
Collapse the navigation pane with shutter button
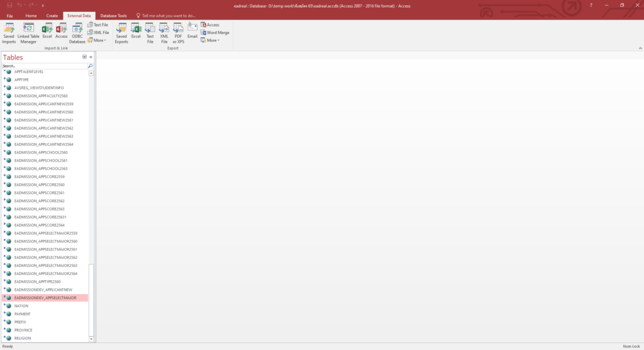point(91,57)
